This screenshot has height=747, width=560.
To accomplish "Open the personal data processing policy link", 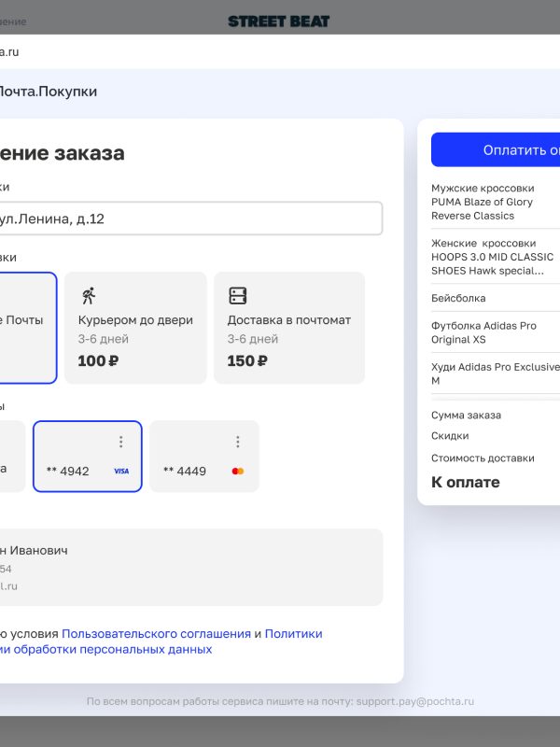I will coord(112,649).
